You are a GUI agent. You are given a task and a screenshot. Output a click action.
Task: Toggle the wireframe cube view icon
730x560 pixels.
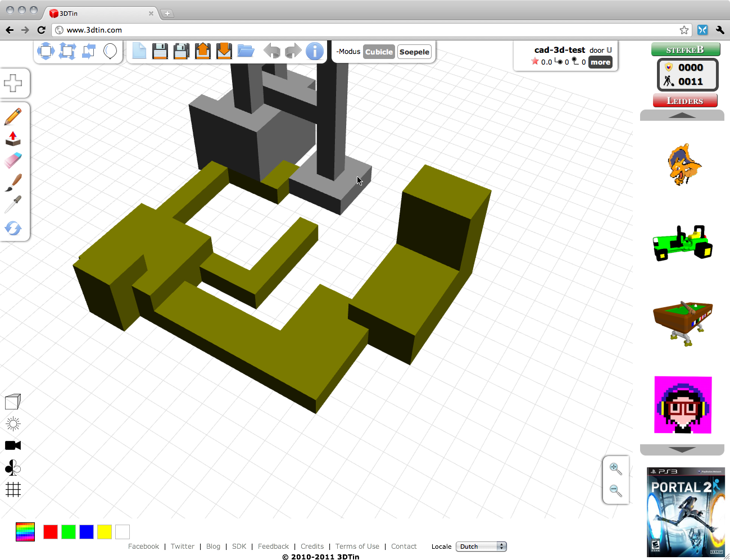pos(13,401)
